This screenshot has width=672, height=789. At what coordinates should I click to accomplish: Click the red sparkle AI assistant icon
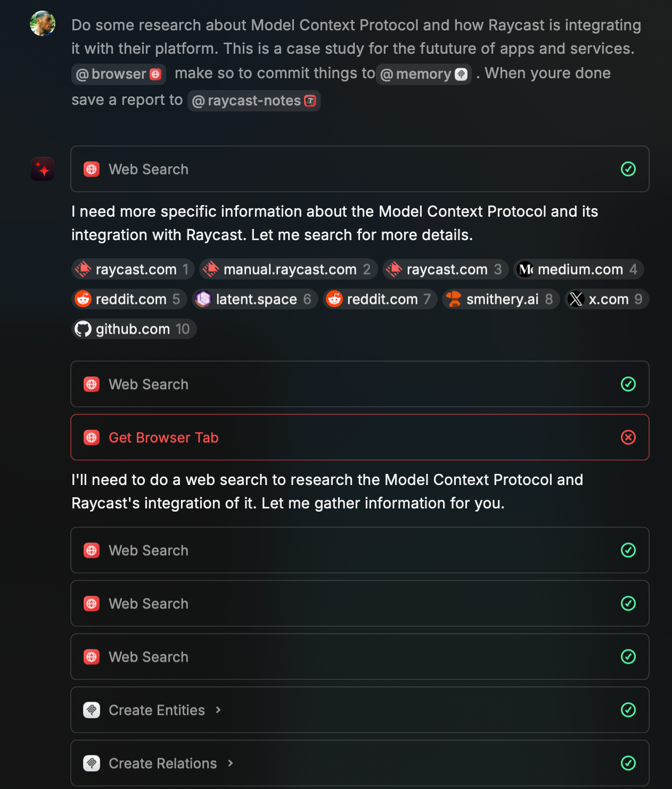43,169
